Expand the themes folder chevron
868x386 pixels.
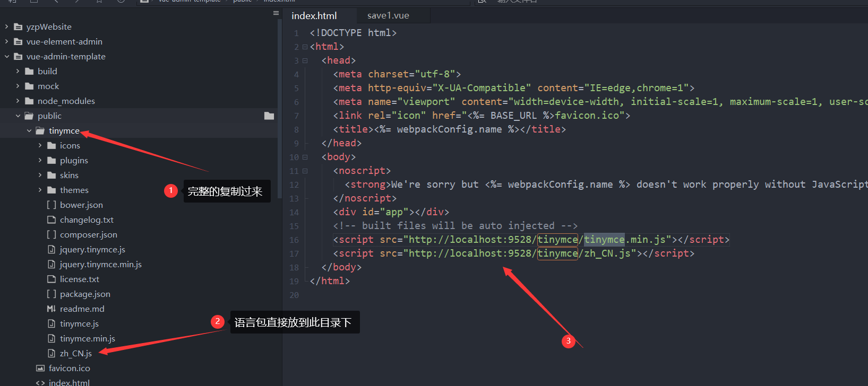[x=40, y=190]
